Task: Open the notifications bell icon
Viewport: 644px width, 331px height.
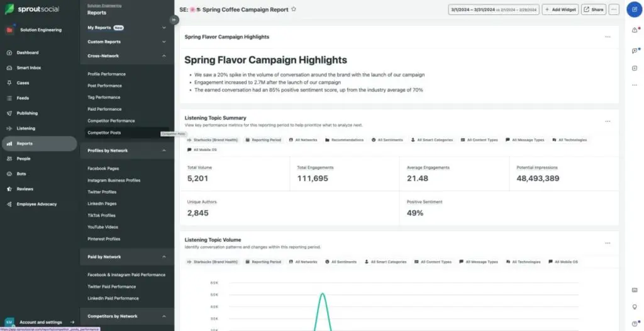Action: pyautogui.click(x=634, y=31)
